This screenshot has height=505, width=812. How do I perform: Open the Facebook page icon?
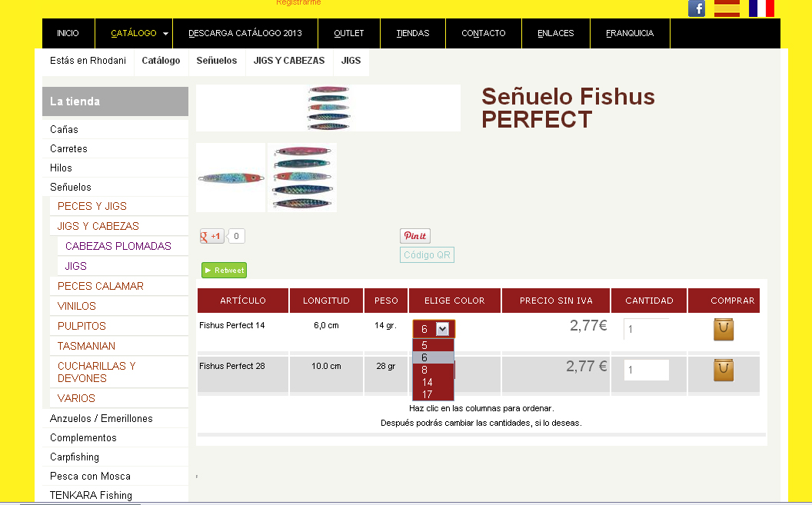coord(696,8)
